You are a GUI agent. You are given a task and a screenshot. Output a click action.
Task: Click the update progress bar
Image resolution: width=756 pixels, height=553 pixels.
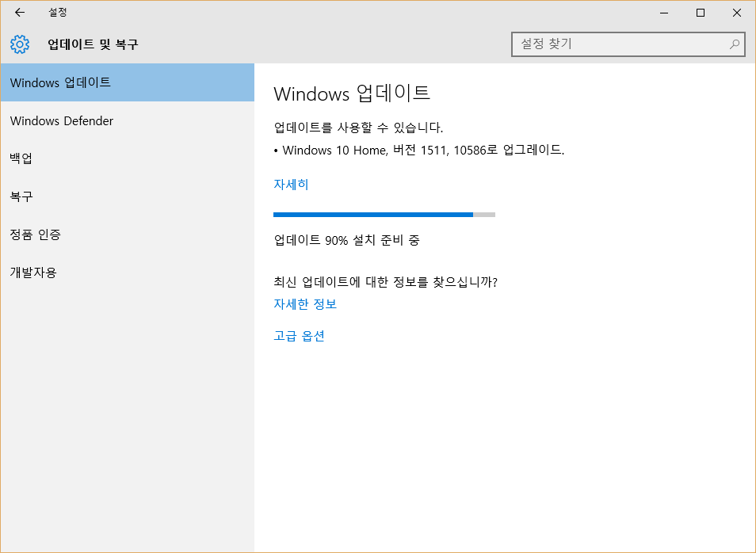(384, 215)
